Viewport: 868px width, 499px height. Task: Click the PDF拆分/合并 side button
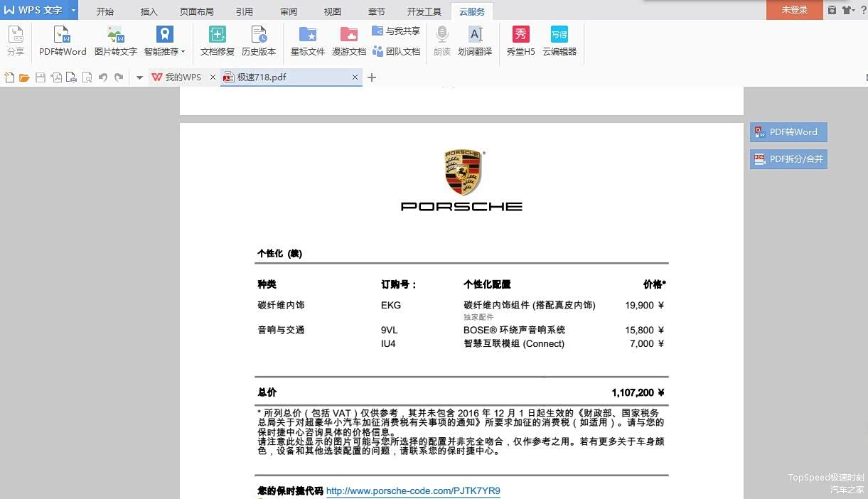pyautogui.click(x=788, y=159)
